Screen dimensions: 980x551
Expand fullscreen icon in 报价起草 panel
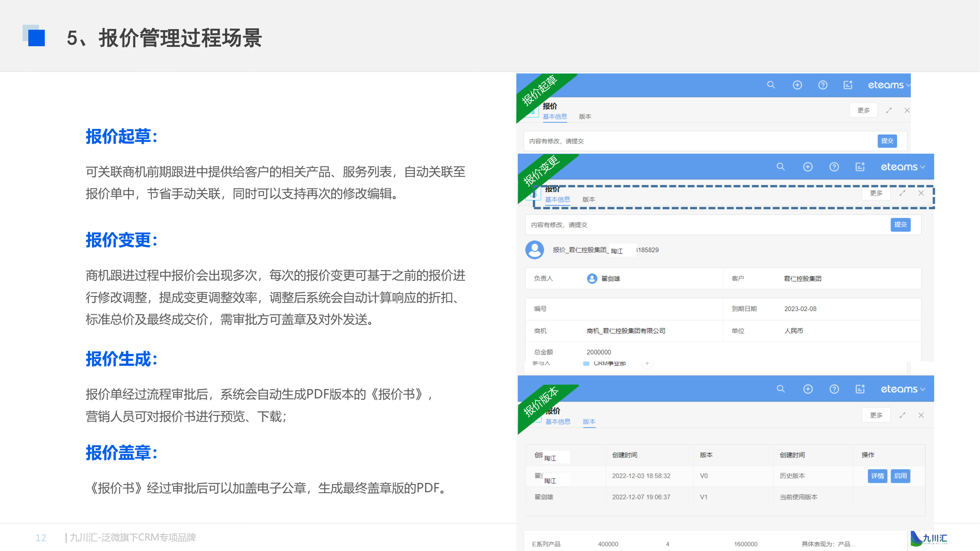[x=889, y=110]
